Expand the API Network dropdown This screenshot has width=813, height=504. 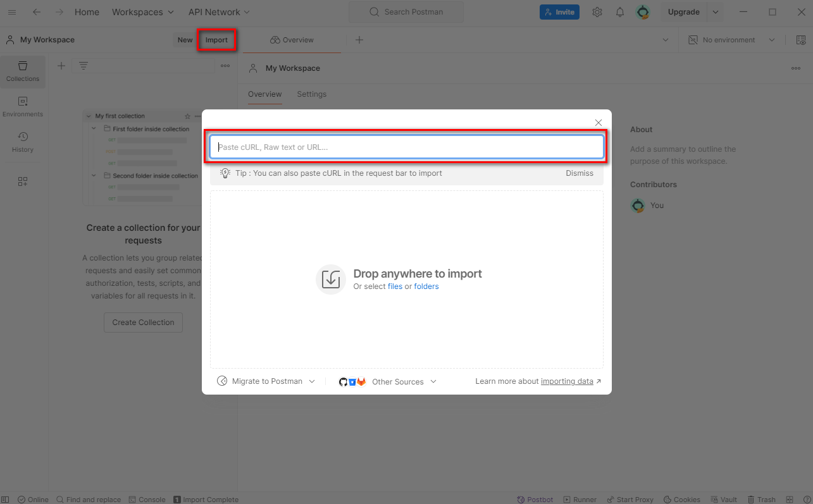click(x=219, y=12)
